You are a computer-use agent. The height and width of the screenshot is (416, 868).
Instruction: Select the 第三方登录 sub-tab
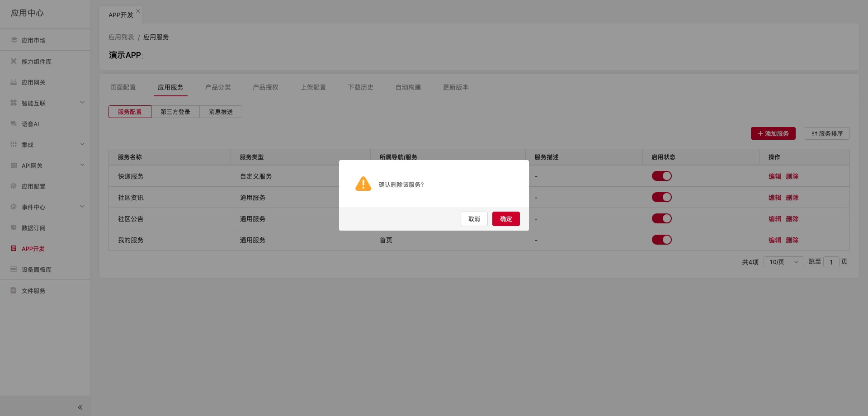175,112
